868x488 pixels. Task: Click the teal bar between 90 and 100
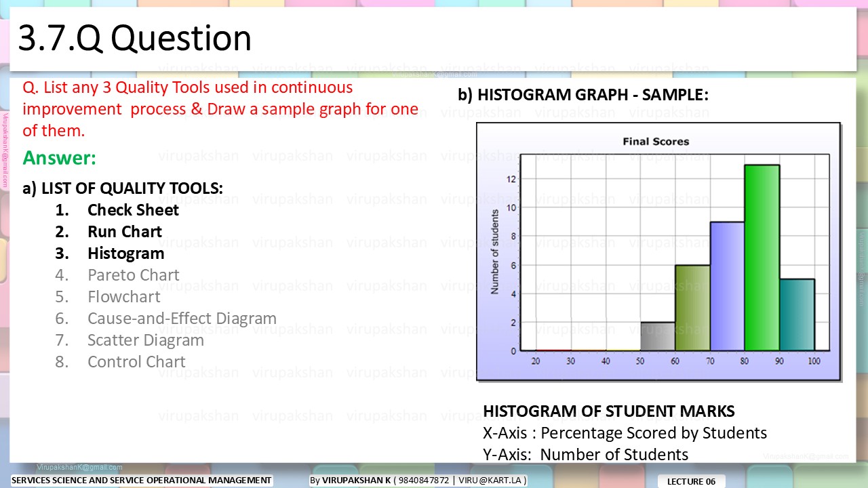point(797,314)
